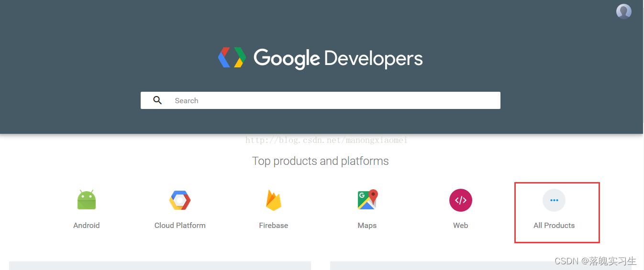Select the Cloud Platform hexagon icon
644x270 pixels.
180,200
